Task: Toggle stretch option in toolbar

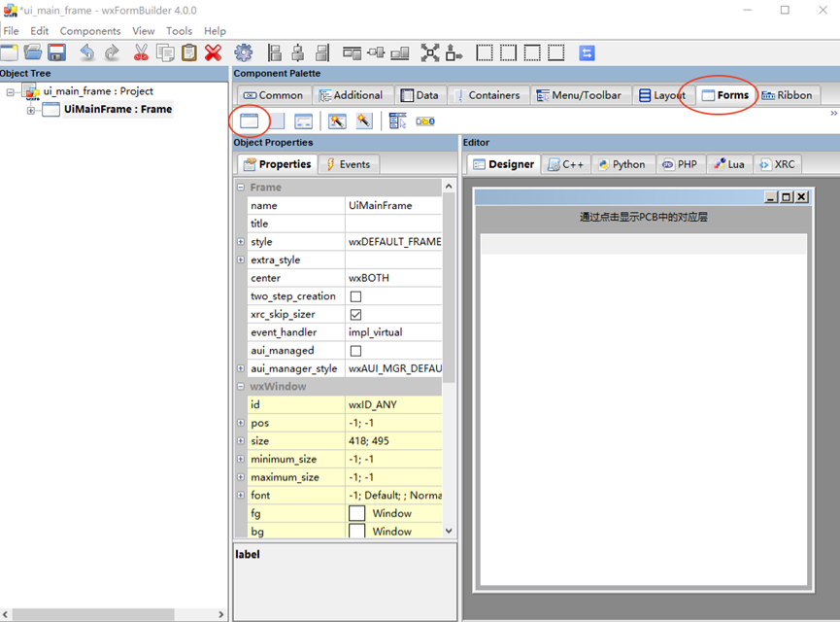Action: point(454,52)
